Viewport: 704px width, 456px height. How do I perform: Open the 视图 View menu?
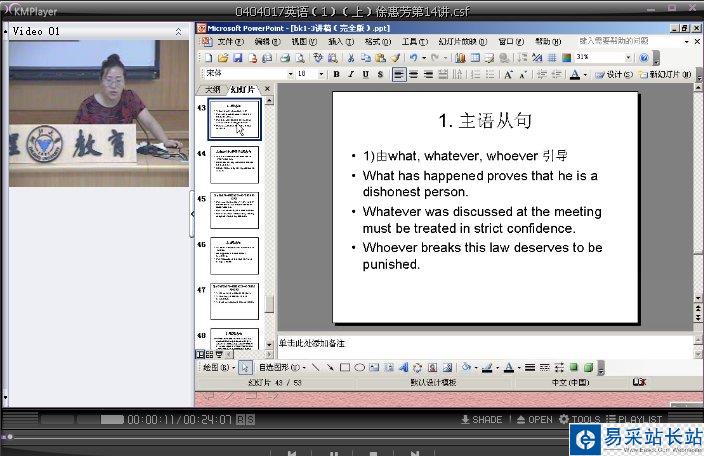304,41
